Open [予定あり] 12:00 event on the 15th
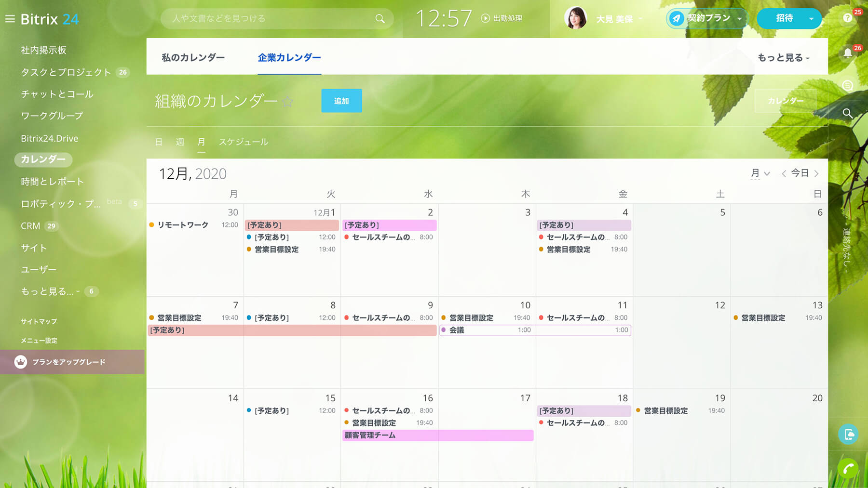The image size is (868, 488). [291, 411]
